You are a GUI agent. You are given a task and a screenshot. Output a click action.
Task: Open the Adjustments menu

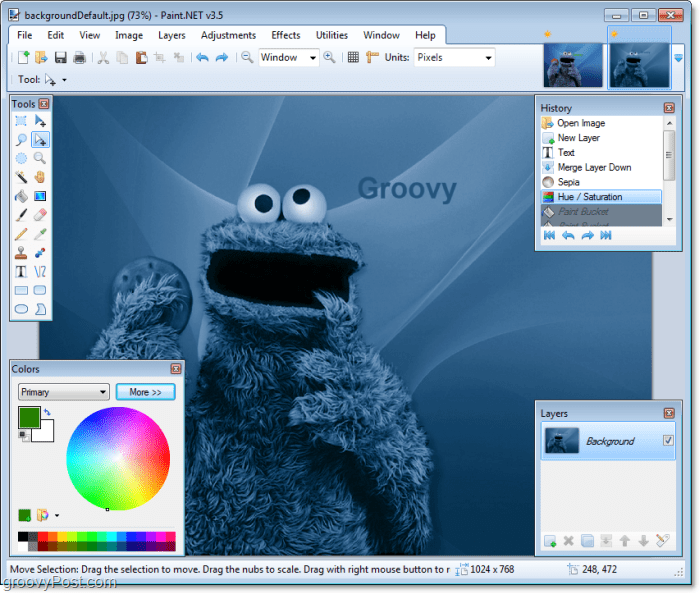click(x=228, y=35)
